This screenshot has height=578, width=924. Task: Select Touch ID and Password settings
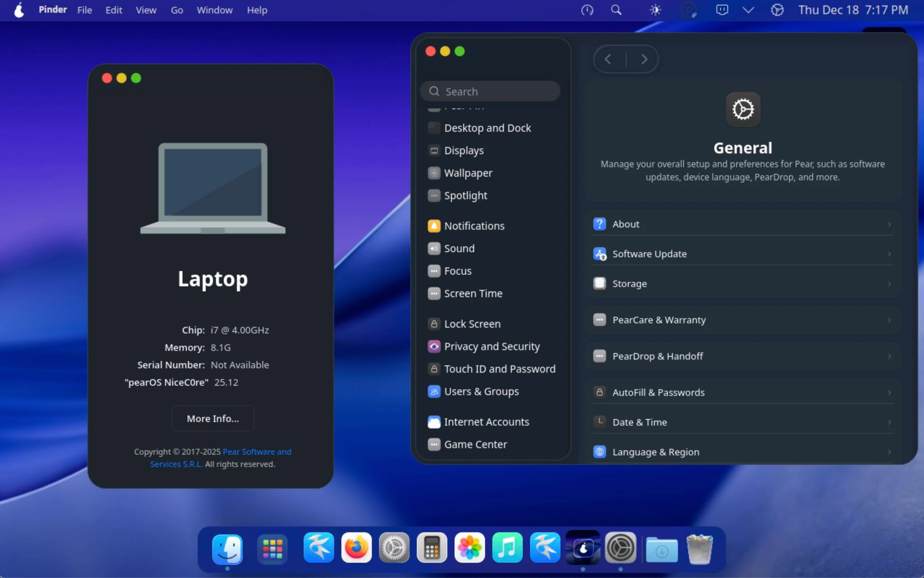point(500,369)
